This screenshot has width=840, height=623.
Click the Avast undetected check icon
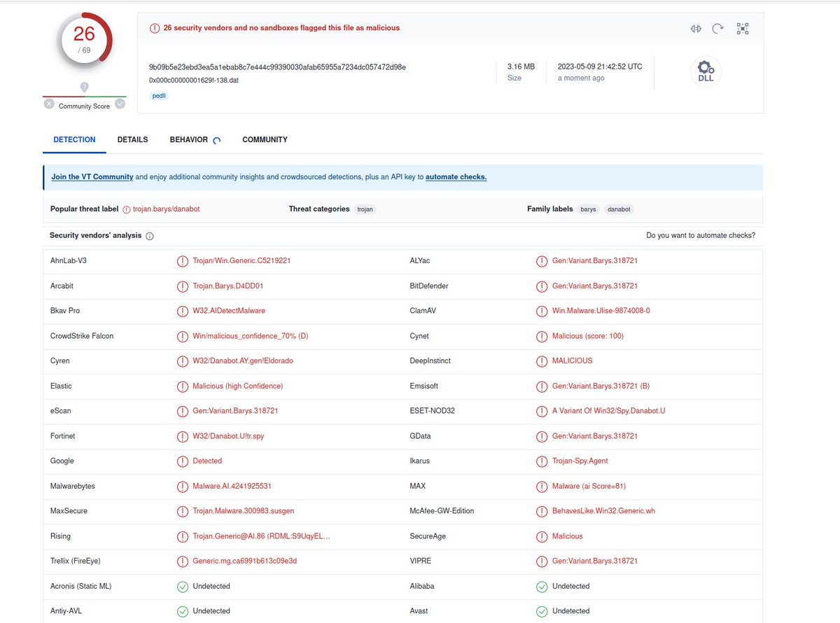[x=541, y=611]
